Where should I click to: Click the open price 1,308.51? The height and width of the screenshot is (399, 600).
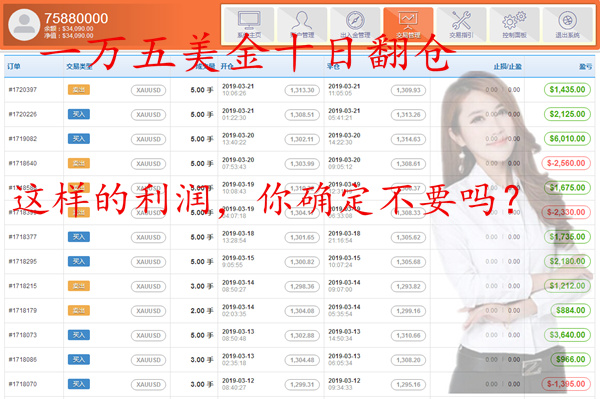click(x=302, y=115)
